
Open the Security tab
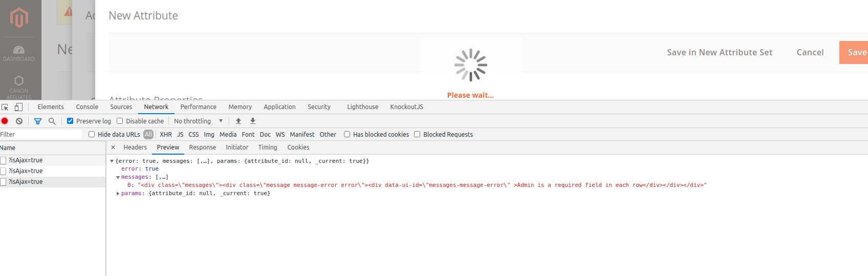click(319, 107)
